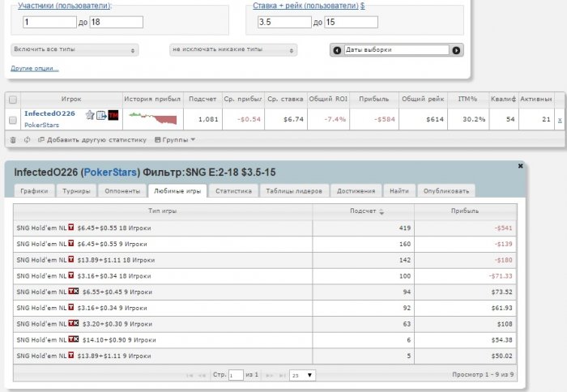Image resolution: width=567 pixels, height=392 pixels.
Task: Remove InfectedO226 row using x link
Action: 560,120
